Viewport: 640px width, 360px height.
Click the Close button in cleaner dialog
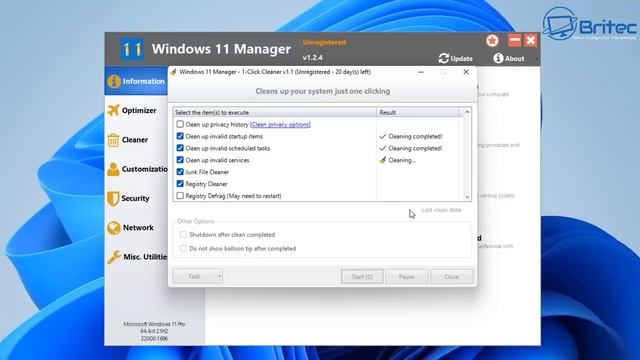451,276
